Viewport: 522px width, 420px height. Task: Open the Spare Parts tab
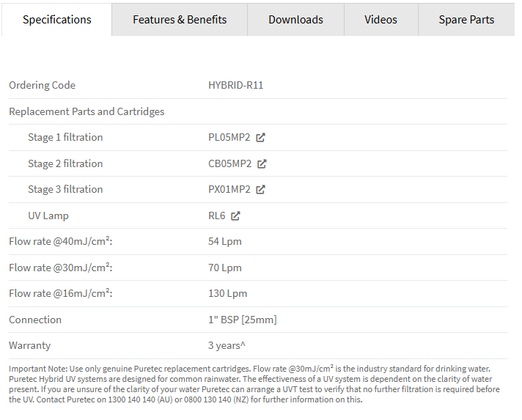click(466, 20)
